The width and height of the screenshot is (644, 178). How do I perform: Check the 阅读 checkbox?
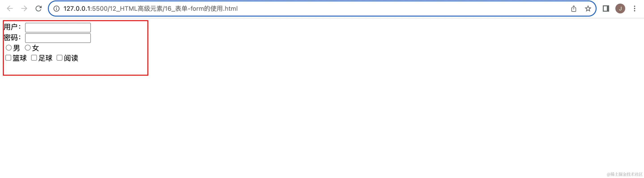[x=59, y=58]
